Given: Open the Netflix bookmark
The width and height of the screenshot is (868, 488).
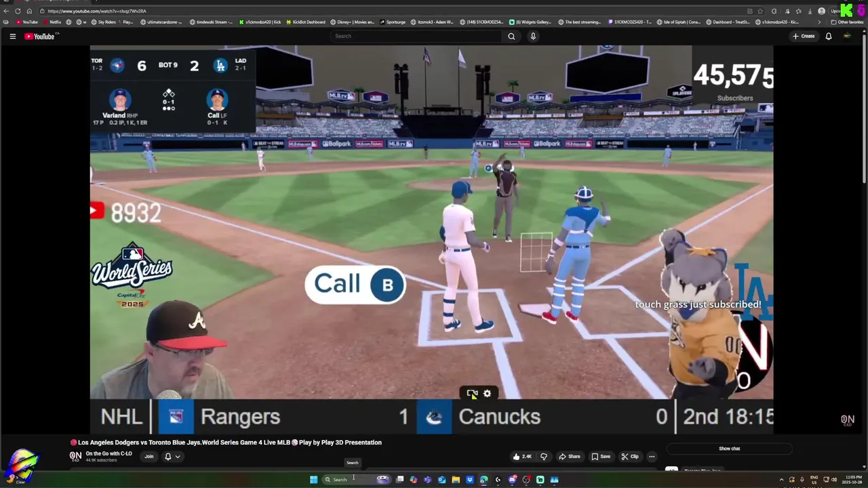Looking at the screenshot, I should pyautogui.click(x=51, y=22).
